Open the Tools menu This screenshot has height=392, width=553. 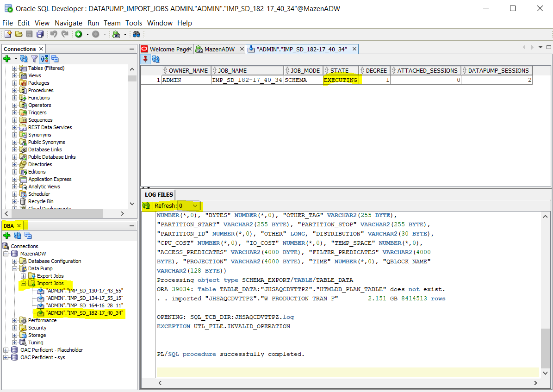point(134,23)
